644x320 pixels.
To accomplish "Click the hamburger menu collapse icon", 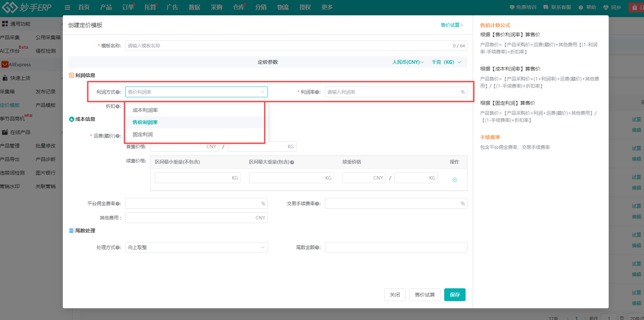I will click(x=67, y=7).
